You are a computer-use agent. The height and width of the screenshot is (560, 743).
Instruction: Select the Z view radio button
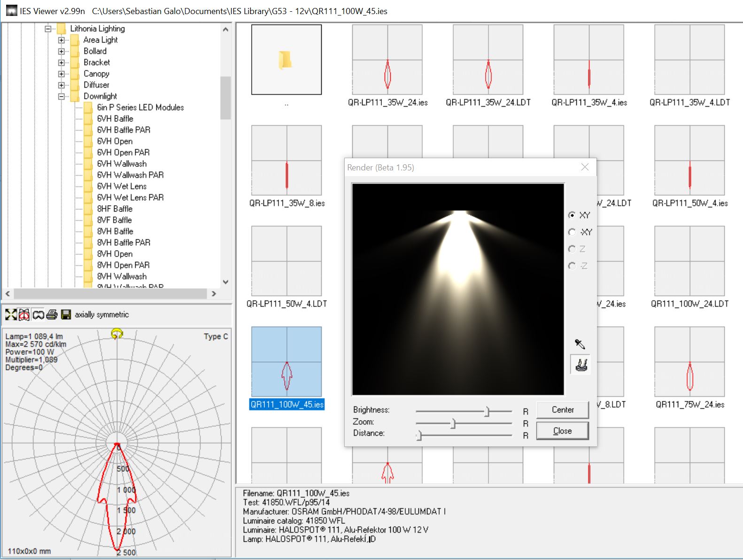click(572, 249)
